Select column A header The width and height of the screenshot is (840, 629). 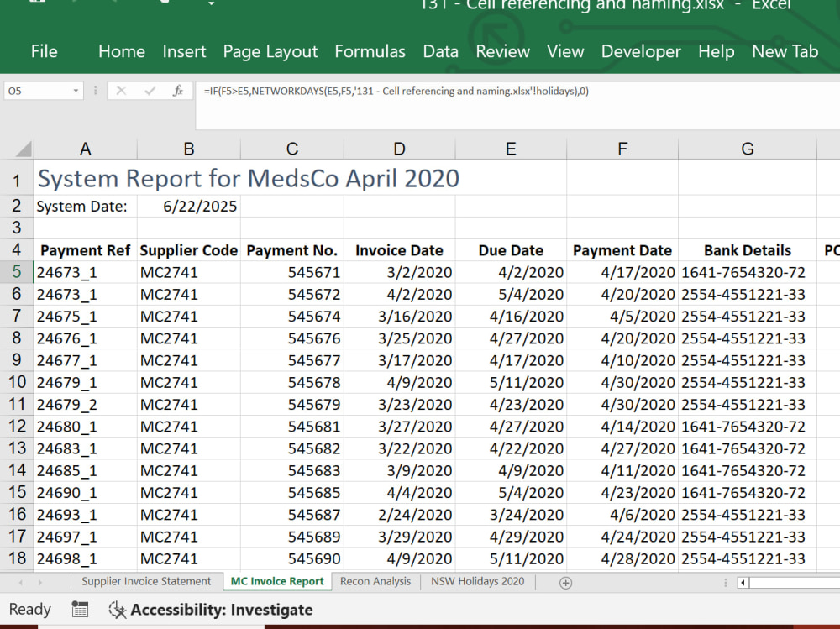(x=85, y=149)
